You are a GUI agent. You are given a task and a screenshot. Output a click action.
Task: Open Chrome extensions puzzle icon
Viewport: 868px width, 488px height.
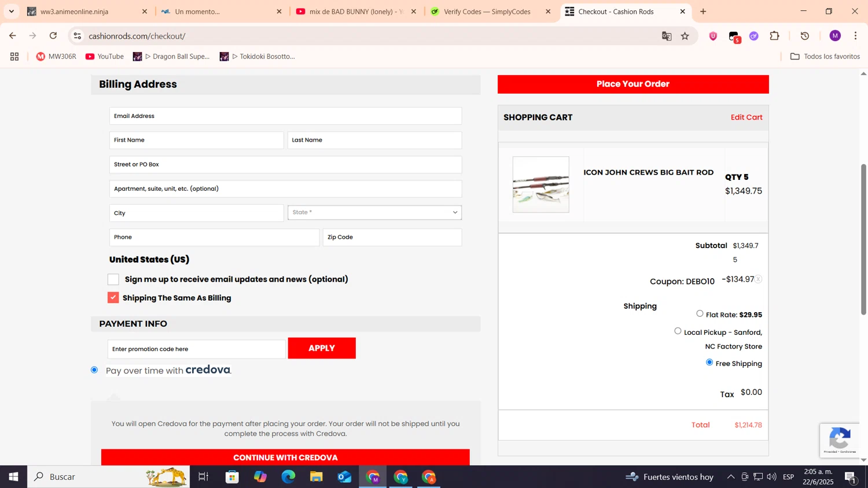point(775,36)
